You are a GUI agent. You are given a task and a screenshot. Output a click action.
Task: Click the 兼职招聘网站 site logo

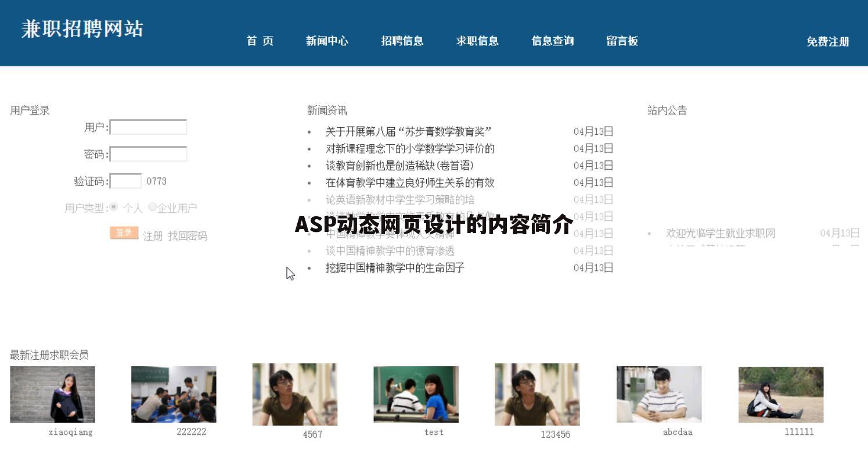[82, 29]
